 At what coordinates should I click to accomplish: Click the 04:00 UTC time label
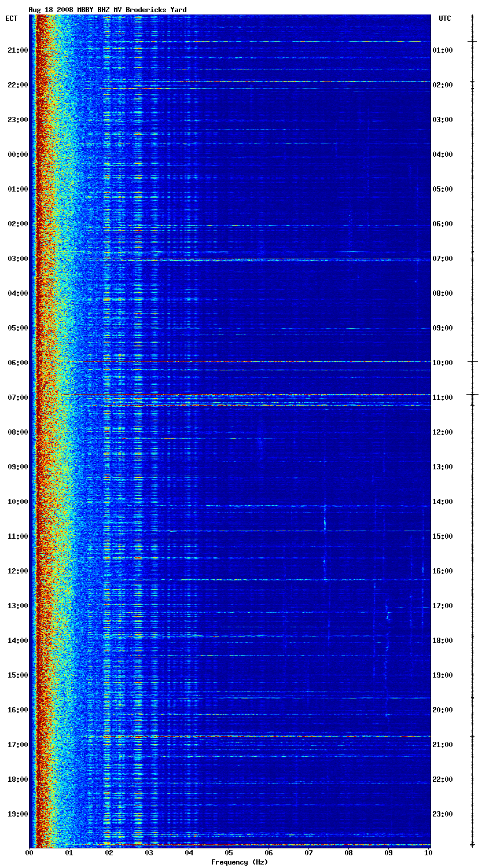(443, 155)
